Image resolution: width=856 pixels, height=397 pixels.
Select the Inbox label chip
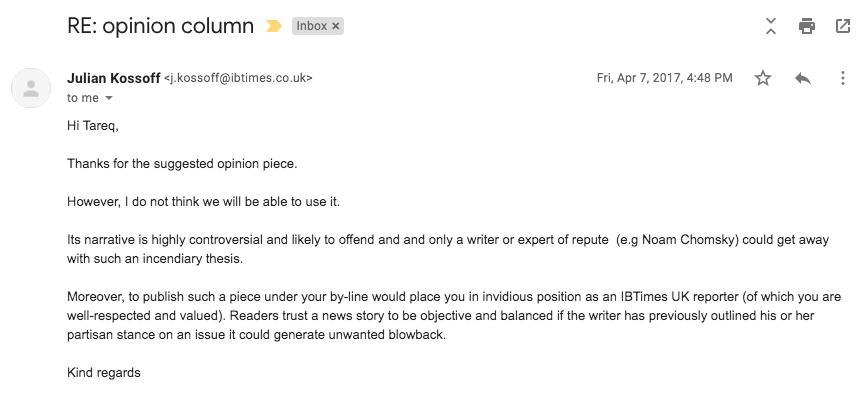[x=312, y=26]
